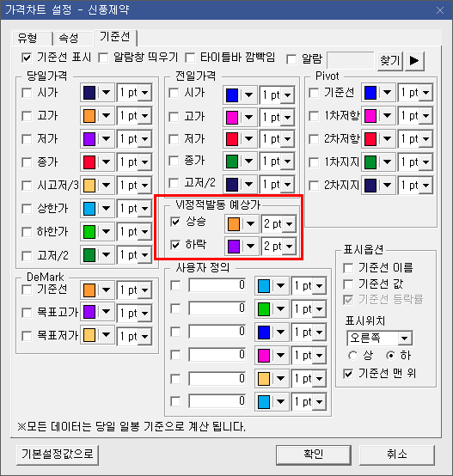This screenshot has height=476, width=453.
Task: Enable 당일가격 시가 checkbox
Action: (x=27, y=93)
